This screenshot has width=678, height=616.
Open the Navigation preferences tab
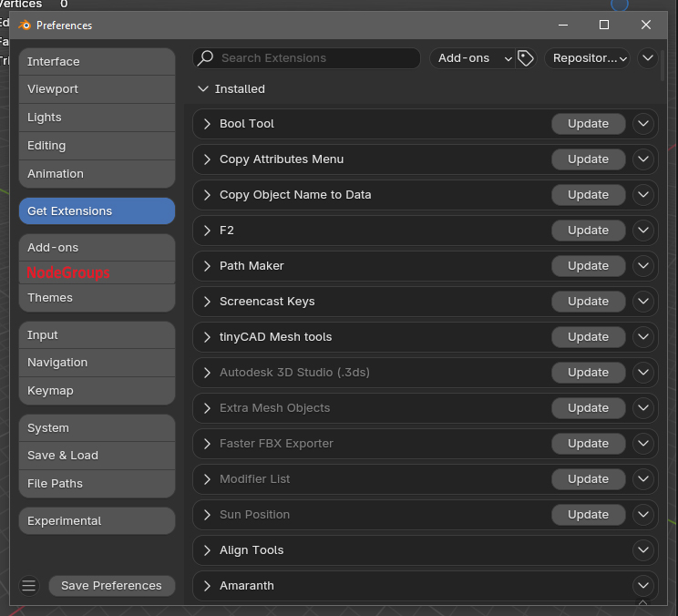pos(97,363)
